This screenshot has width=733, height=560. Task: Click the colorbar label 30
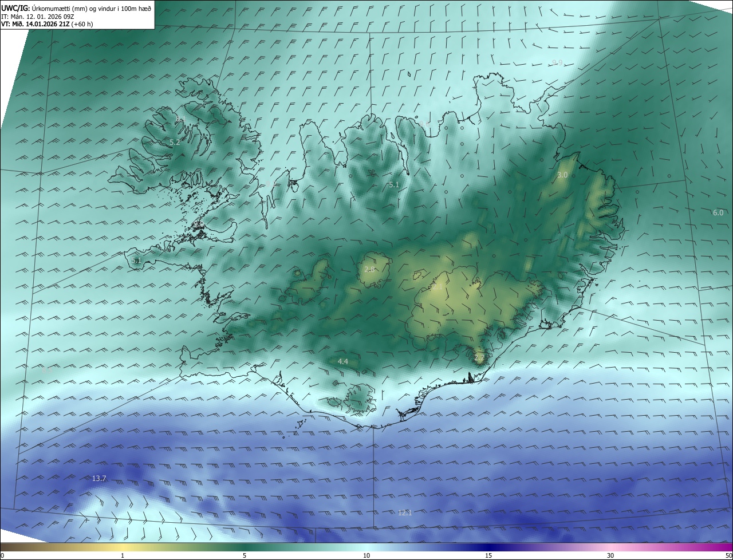point(610,555)
